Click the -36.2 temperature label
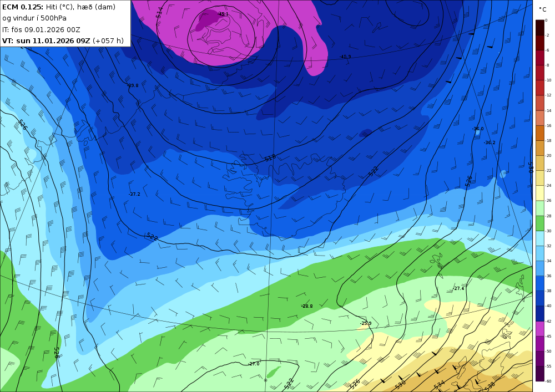Viewport: 555px width, 392px height. point(490,143)
